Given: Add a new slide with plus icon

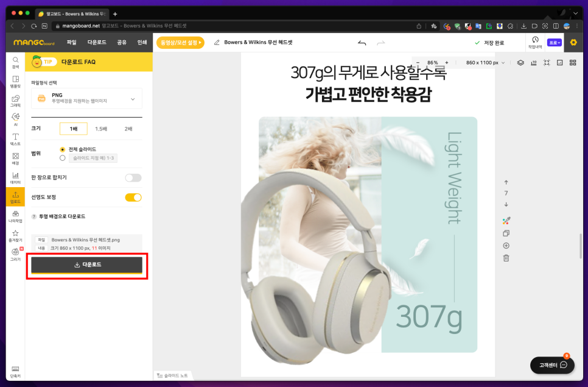Looking at the screenshot, I should 506,246.
